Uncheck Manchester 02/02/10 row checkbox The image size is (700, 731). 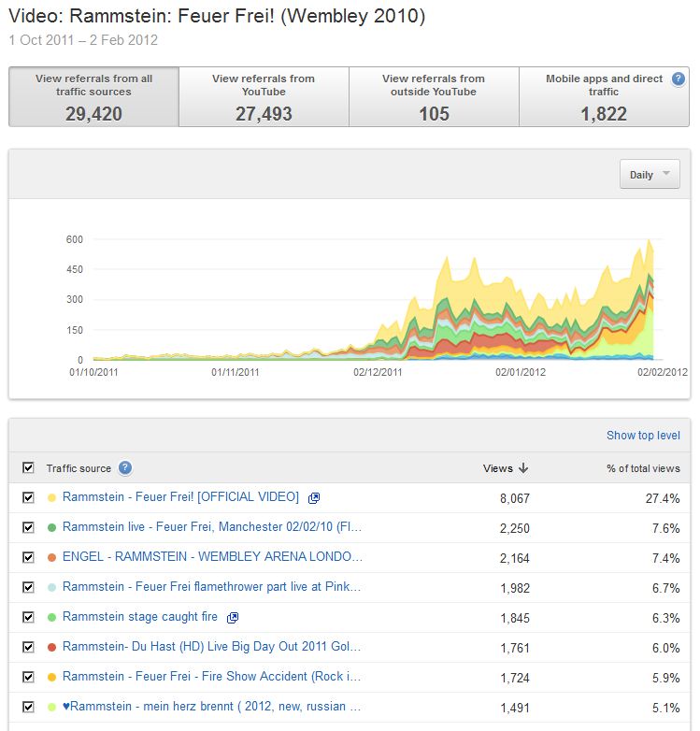[x=28, y=527]
